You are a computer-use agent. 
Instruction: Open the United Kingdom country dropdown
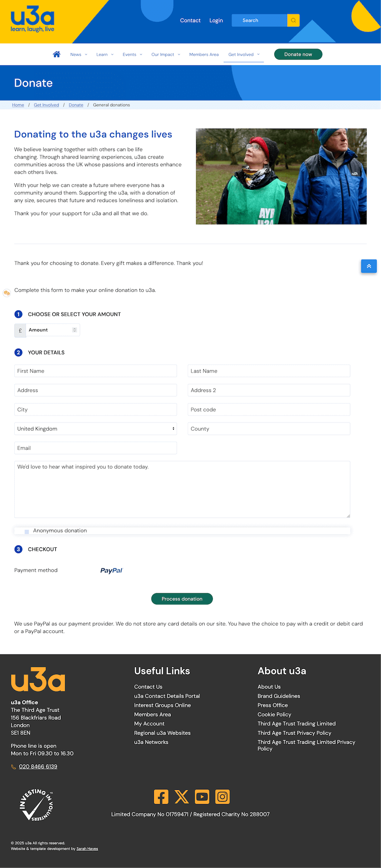point(95,429)
